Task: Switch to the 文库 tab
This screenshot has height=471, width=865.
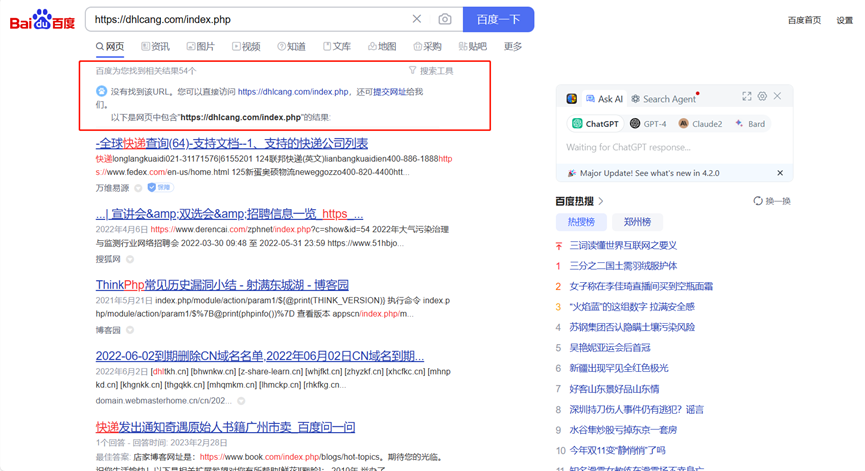Action: 337,46
